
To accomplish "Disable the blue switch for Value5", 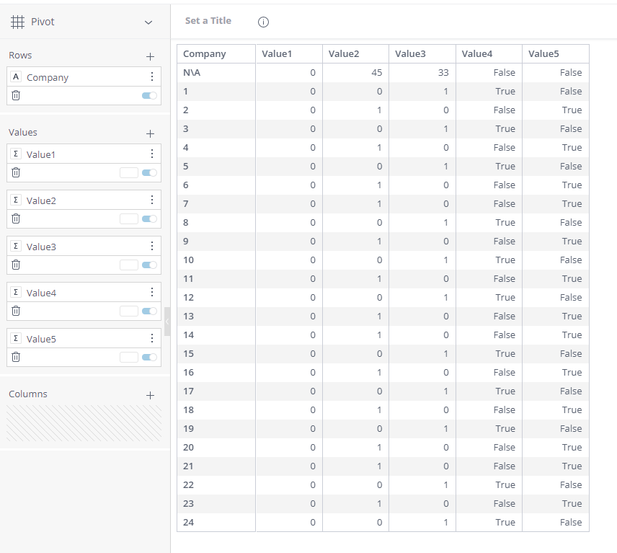I will click(x=149, y=357).
